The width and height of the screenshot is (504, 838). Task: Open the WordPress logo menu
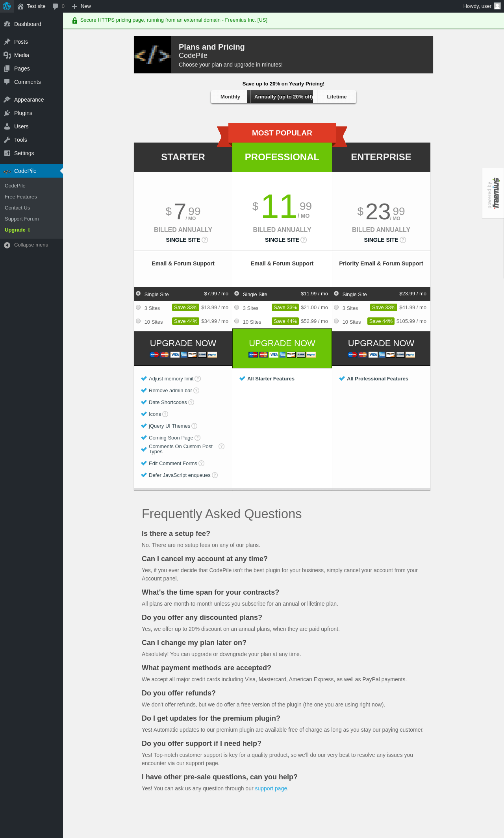7,6
